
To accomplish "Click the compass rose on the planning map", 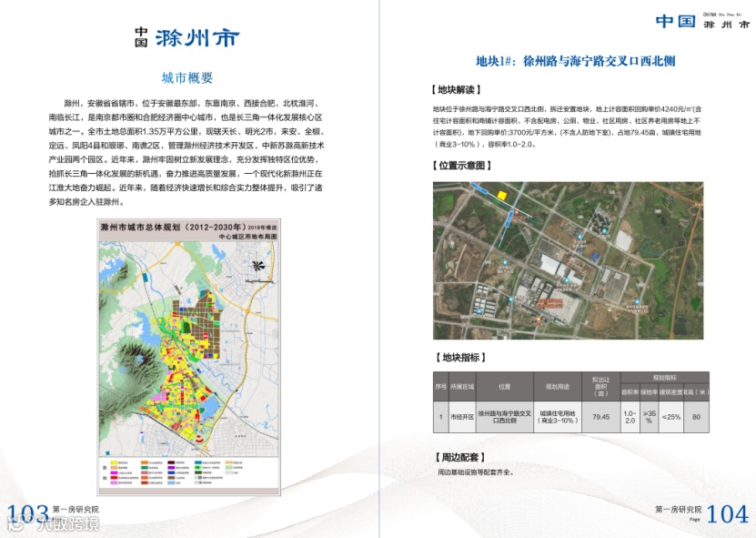I will [x=258, y=266].
